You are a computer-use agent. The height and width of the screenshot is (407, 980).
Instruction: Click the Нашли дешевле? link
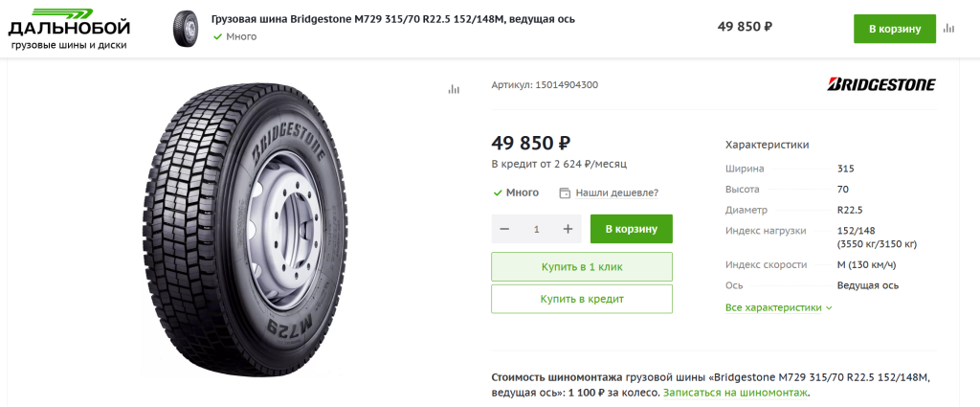click(x=616, y=192)
